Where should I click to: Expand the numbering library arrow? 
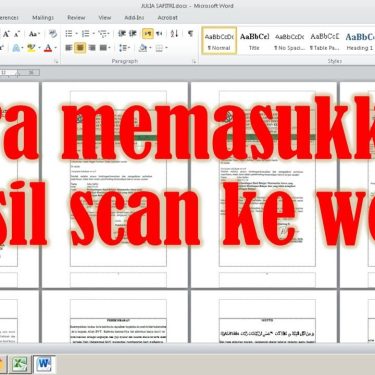(93, 34)
